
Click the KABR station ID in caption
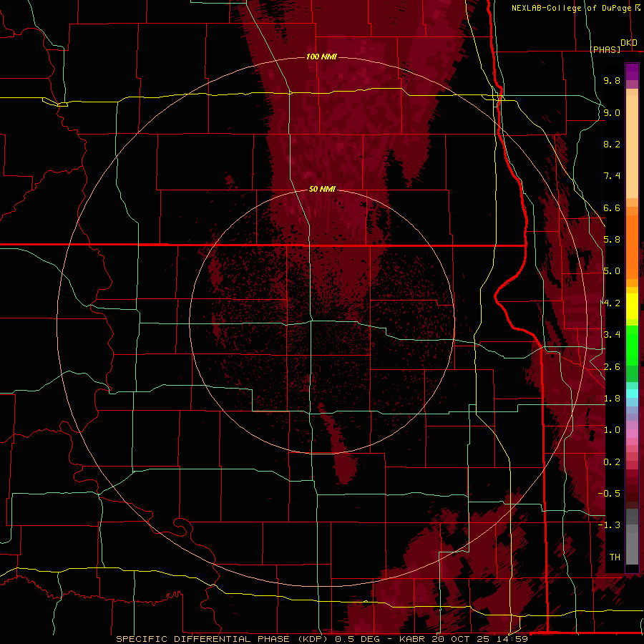[412, 639]
